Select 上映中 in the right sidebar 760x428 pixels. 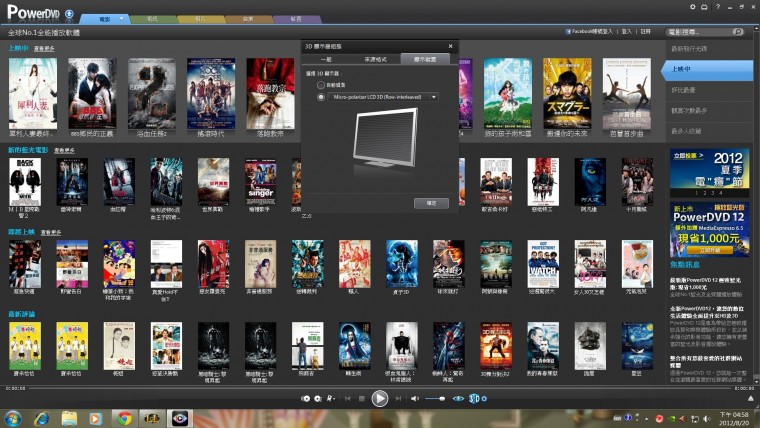pos(708,69)
